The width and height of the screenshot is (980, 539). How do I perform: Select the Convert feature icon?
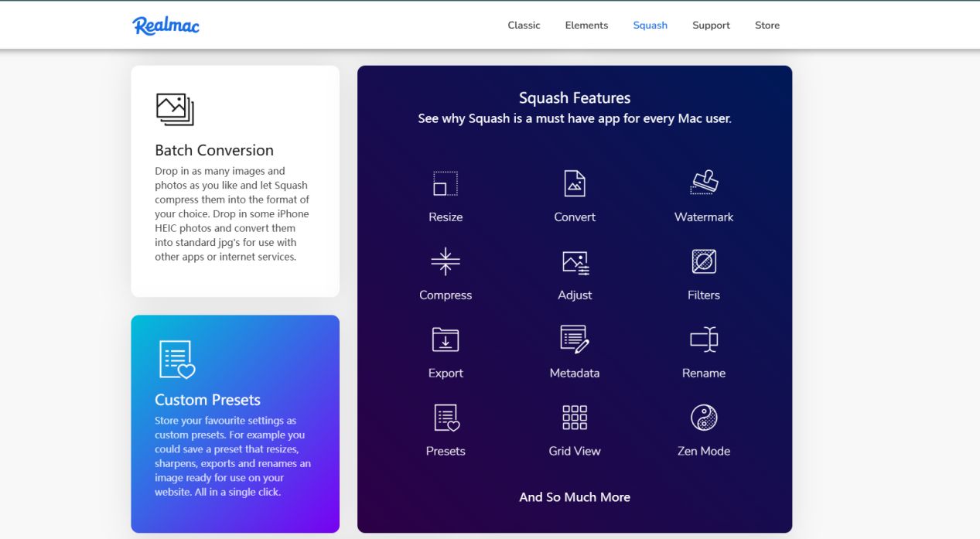pos(575,183)
